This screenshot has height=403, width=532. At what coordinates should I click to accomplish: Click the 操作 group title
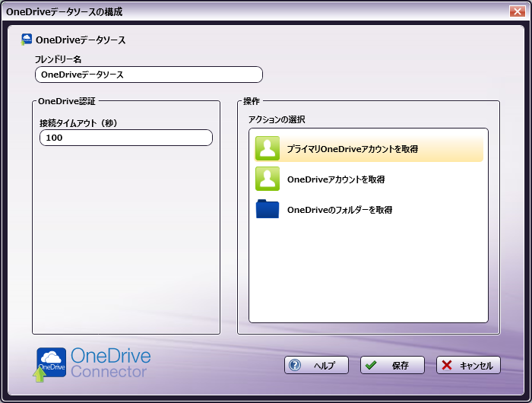(x=252, y=101)
